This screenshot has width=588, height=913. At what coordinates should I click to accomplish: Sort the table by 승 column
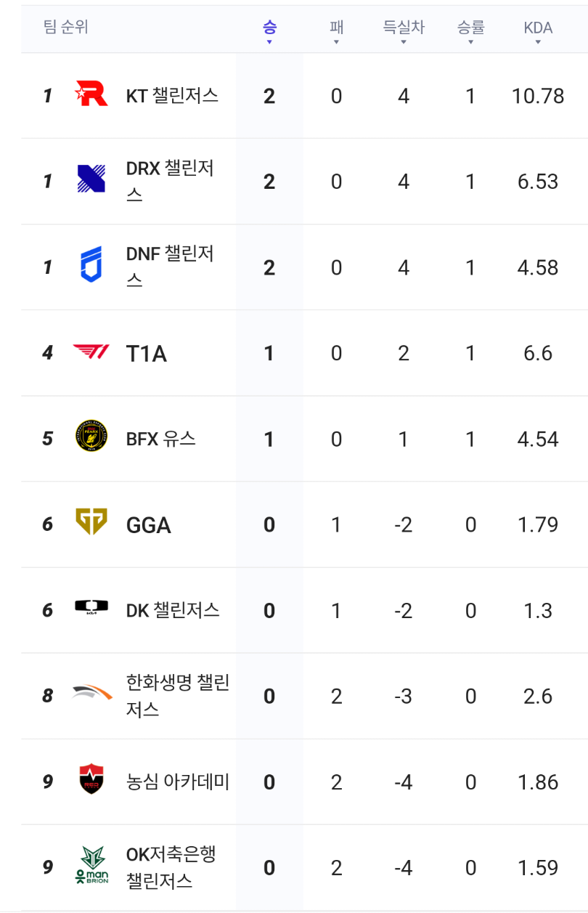click(269, 30)
